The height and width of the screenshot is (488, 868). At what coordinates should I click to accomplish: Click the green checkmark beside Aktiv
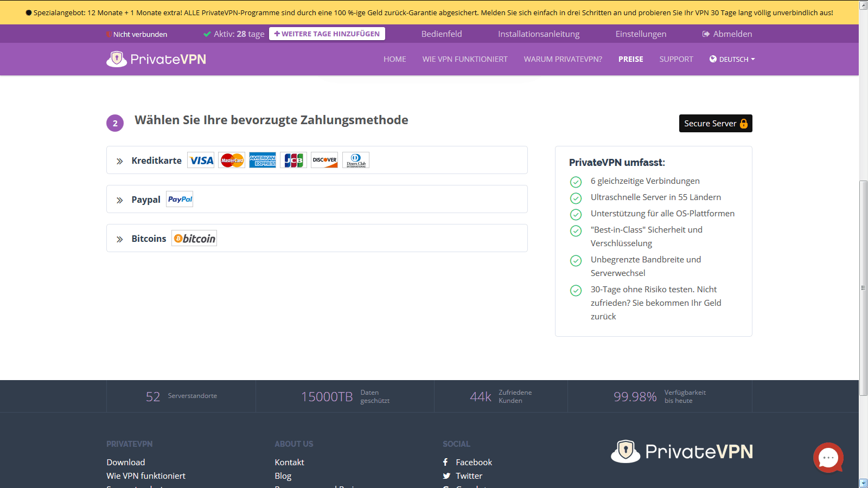207,34
